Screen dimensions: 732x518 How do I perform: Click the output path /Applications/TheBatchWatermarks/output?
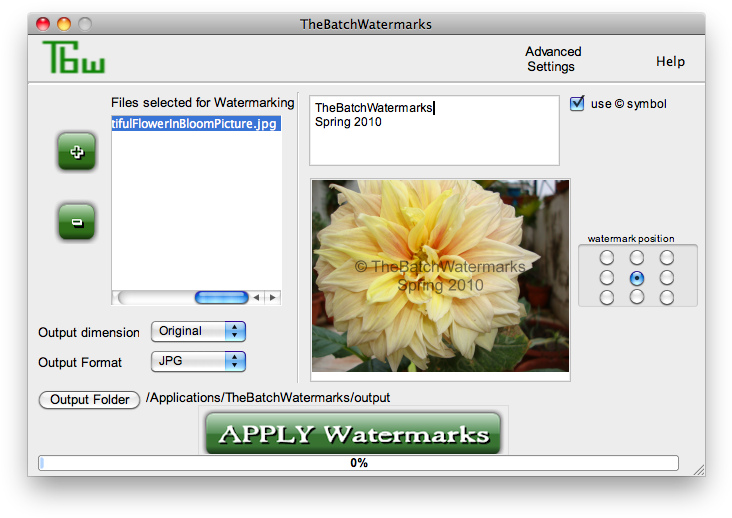(x=268, y=398)
